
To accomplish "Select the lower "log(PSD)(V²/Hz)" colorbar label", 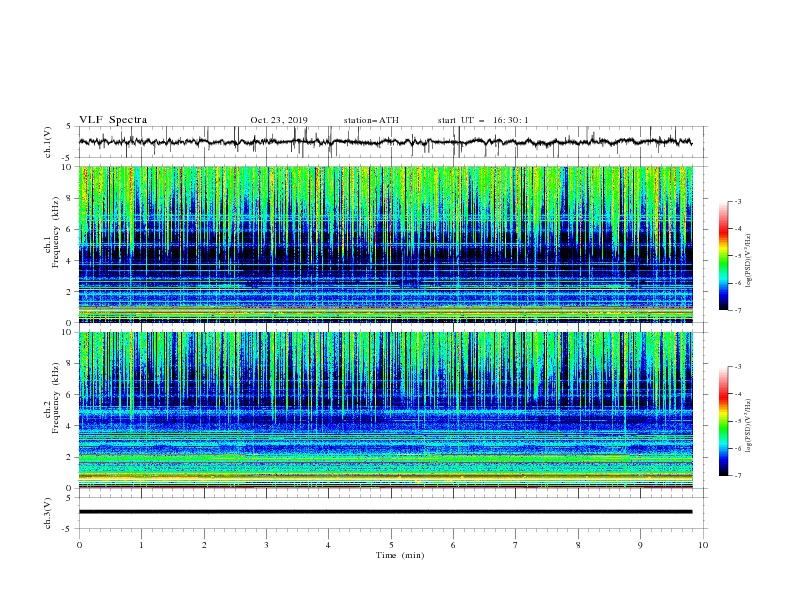I will (x=749, y=426).
